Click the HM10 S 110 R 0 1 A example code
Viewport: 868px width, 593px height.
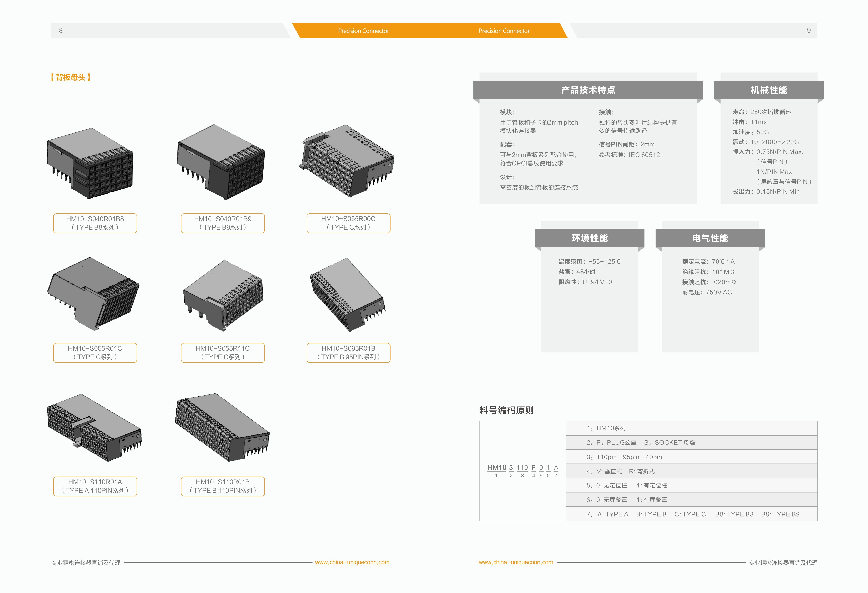pyautogui.click(x=522, y=468)
